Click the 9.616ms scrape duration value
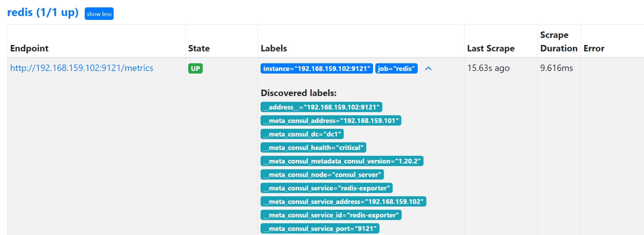The width and height of the screenshot is (644, 235). (556, 68)
